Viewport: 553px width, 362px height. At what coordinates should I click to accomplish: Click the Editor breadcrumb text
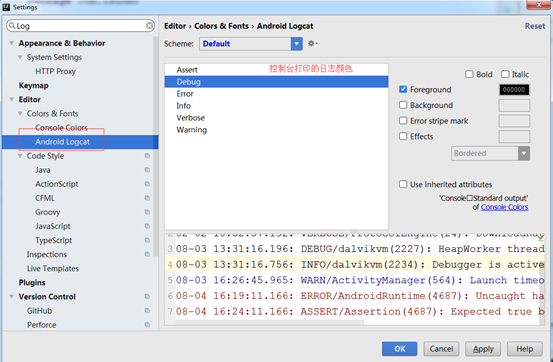[x=175, y=26]
